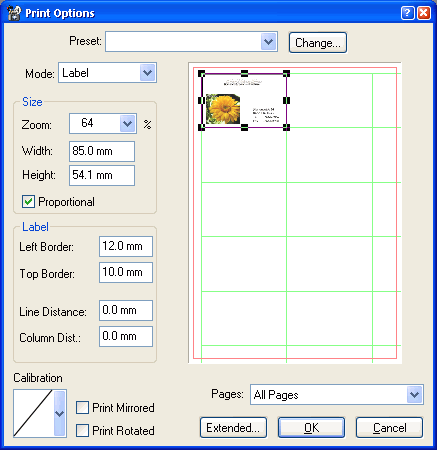
Task: Select the sunflower card in the preview
Action: [244, 100]
